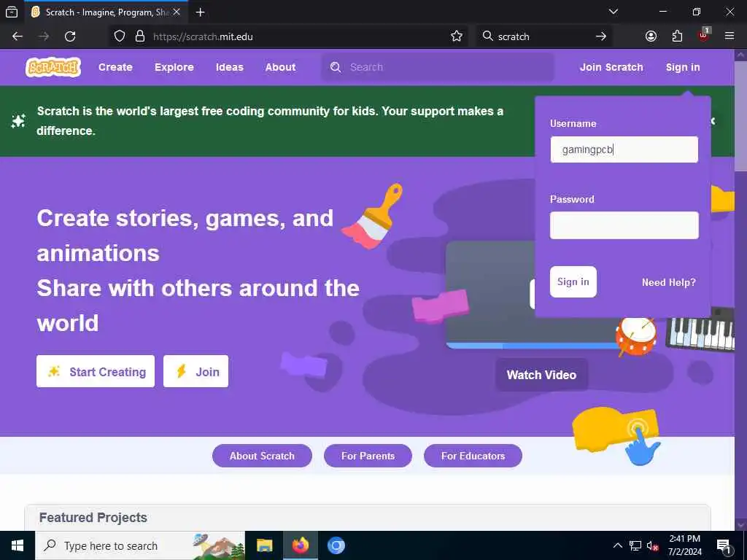The image size is (747, 560).
Task: Bookmark page with the star icon
Action: 457,36
